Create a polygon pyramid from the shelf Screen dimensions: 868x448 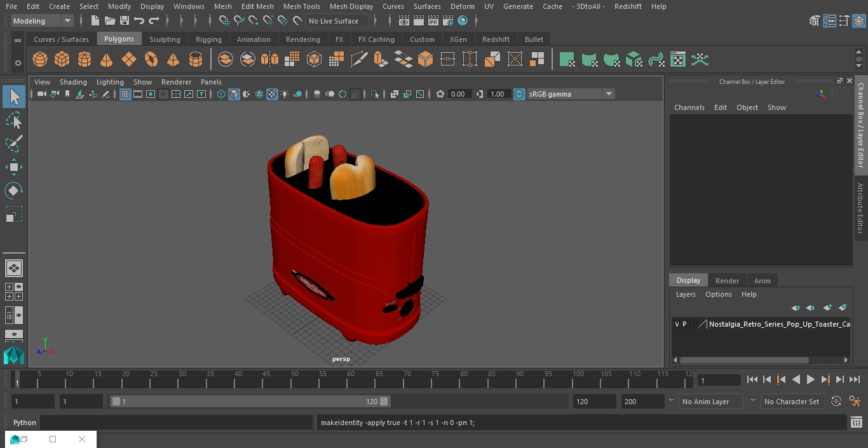tap(173, 60)
